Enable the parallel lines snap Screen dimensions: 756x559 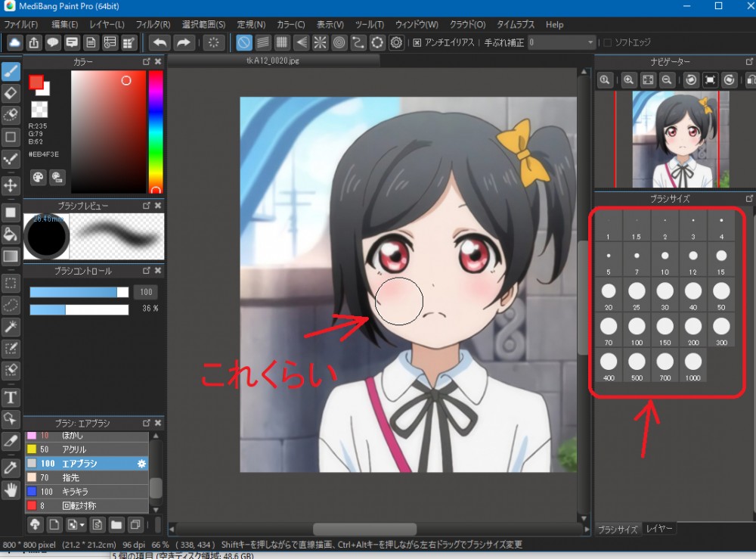pyautogui.click(x=263, y=42)
